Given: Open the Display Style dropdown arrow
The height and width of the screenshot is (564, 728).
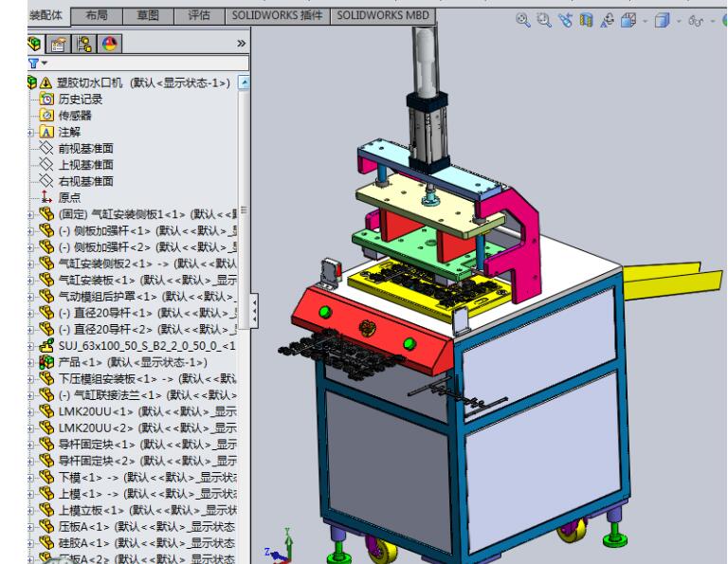Looking at the screenshot, I should pos(679,21).
